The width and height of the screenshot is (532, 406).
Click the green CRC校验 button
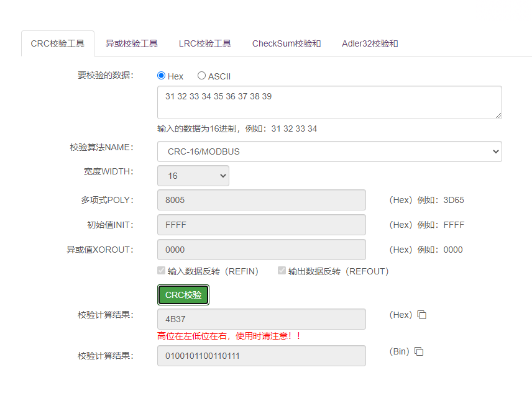183,295
